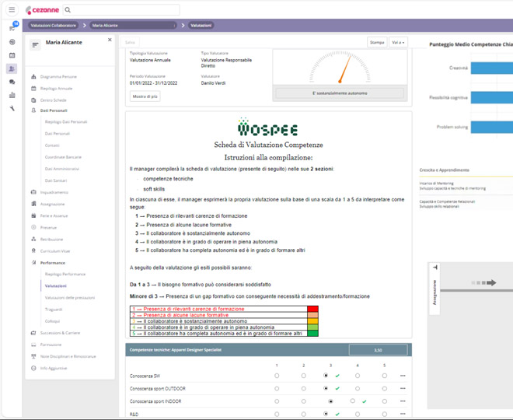This screenshot has width=513, height=420.
Task: Select rating 2 for Conoscenza sport INDOOR
Action: (304, 401)
